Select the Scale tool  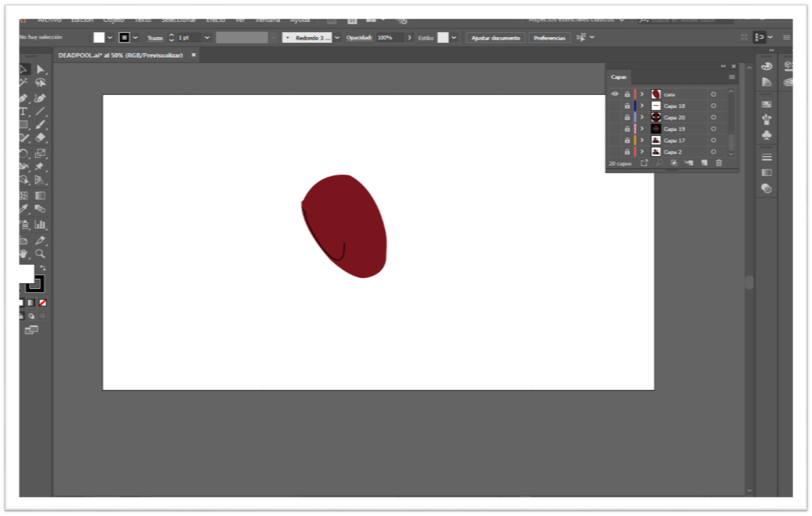40,154
